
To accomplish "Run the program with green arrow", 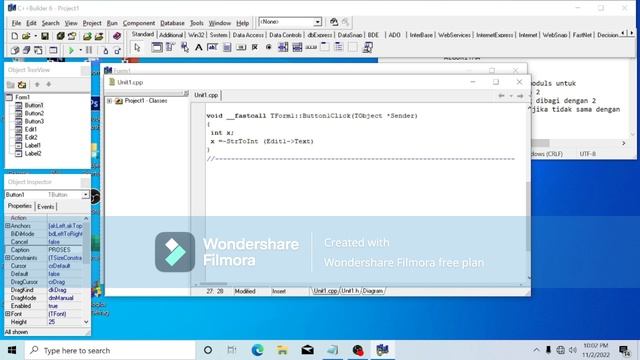I will click(x=71, y=50).
